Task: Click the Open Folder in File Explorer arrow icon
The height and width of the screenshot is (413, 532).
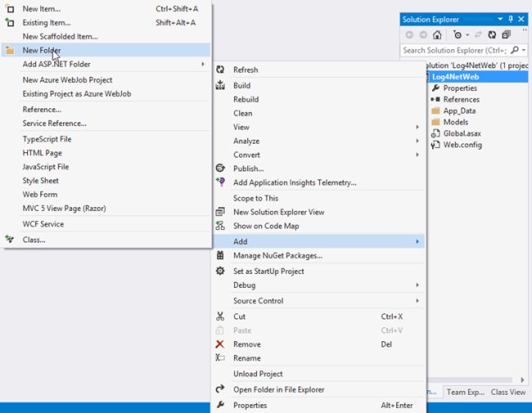Action: [x=220, y=389]
